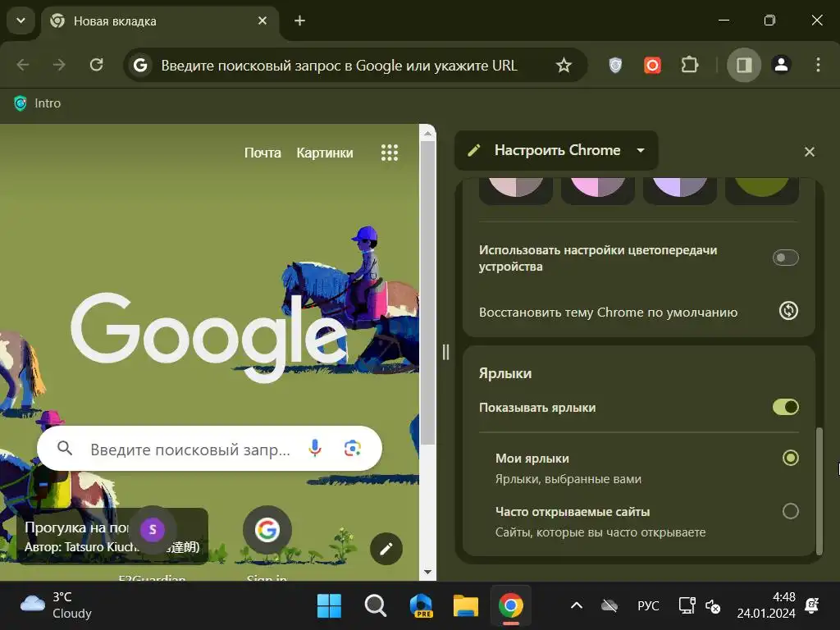840x630 pixels.
Task: Select the Новая вкладка tab
Action: pyautogui.click(x=160, y=21)
